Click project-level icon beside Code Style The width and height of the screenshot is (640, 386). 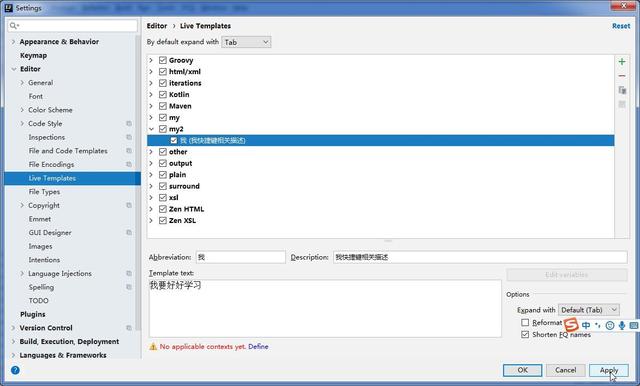(x=129, y=123)
